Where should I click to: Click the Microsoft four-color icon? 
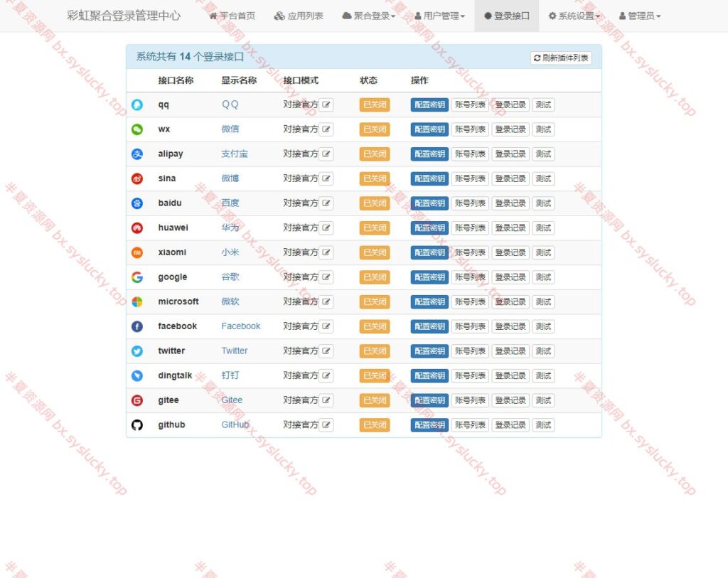point(137,301)
